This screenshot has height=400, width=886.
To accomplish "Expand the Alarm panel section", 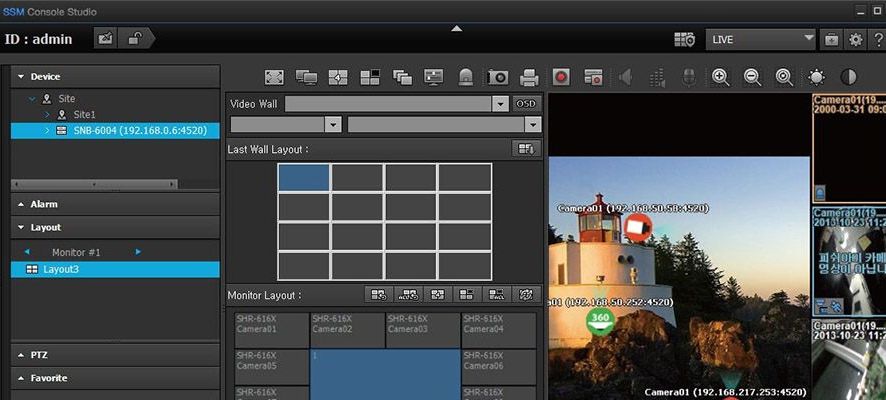I will [x=115, y=204].
